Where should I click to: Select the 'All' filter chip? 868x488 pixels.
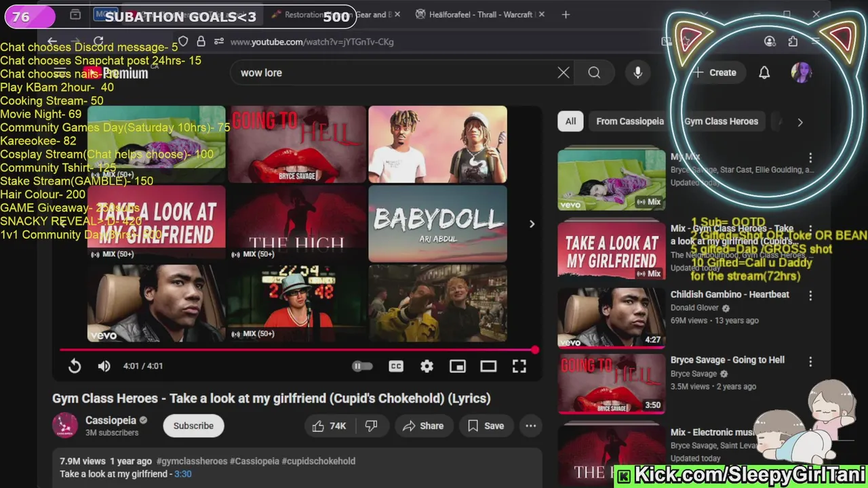coord(571,121)
